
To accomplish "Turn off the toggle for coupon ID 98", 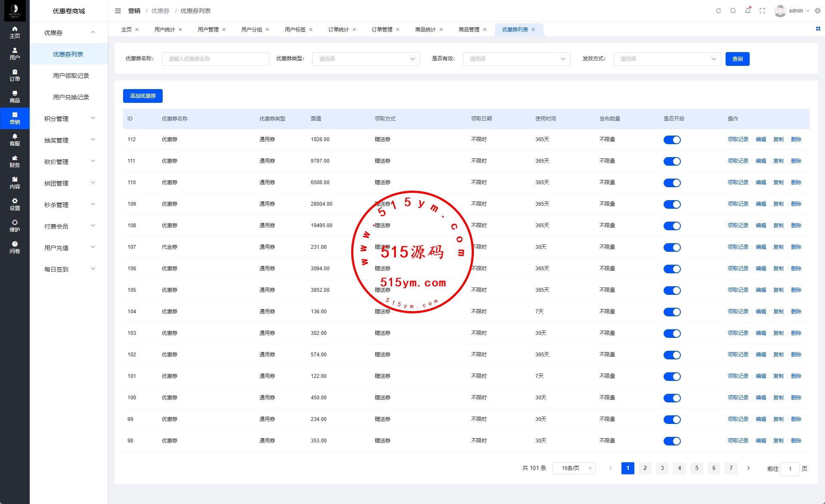I will tap(672, 441).
